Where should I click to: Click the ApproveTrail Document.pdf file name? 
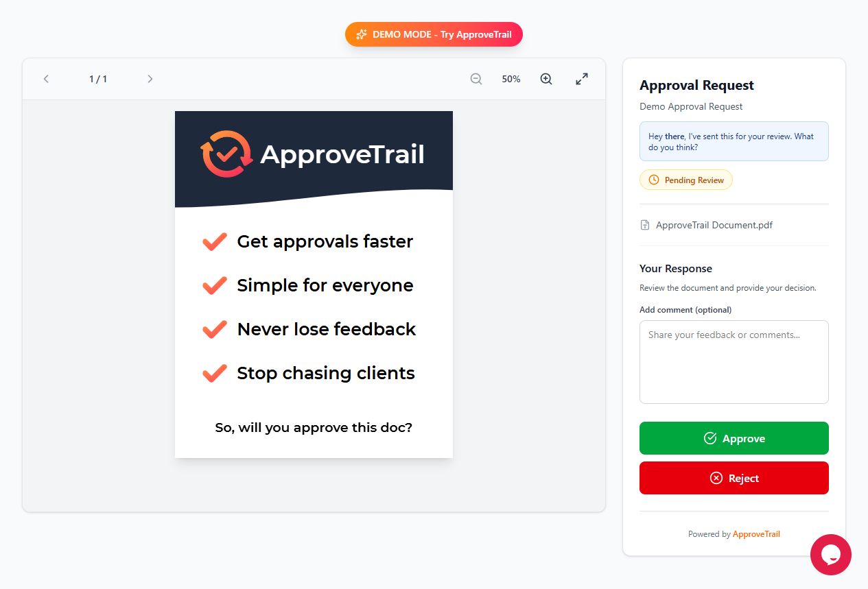714,225
